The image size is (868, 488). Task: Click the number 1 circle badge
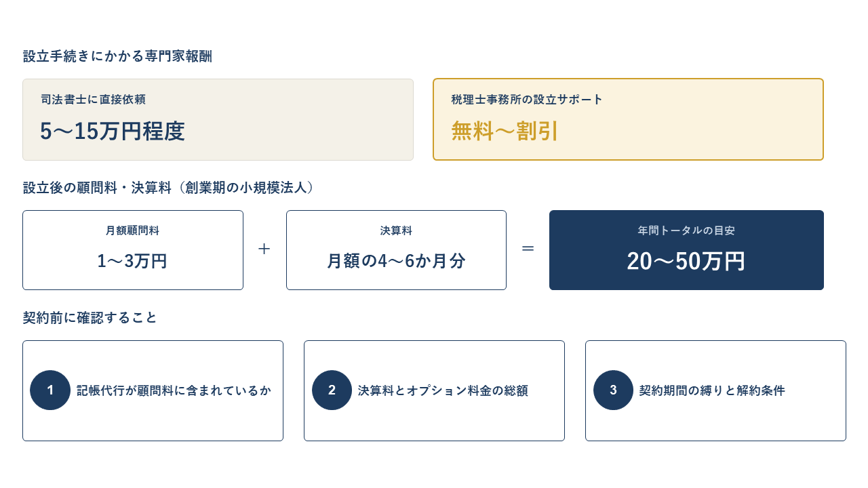(x=50, y=390)
